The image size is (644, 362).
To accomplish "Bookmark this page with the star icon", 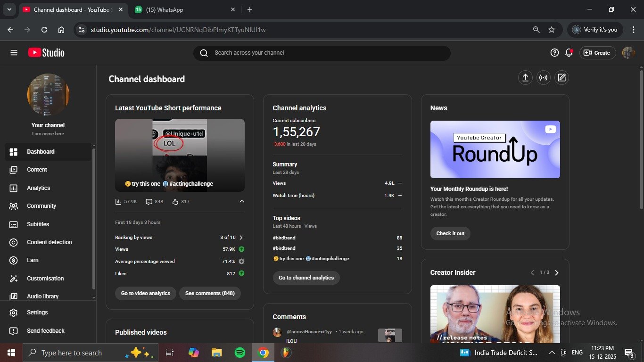I will [551, 30].
